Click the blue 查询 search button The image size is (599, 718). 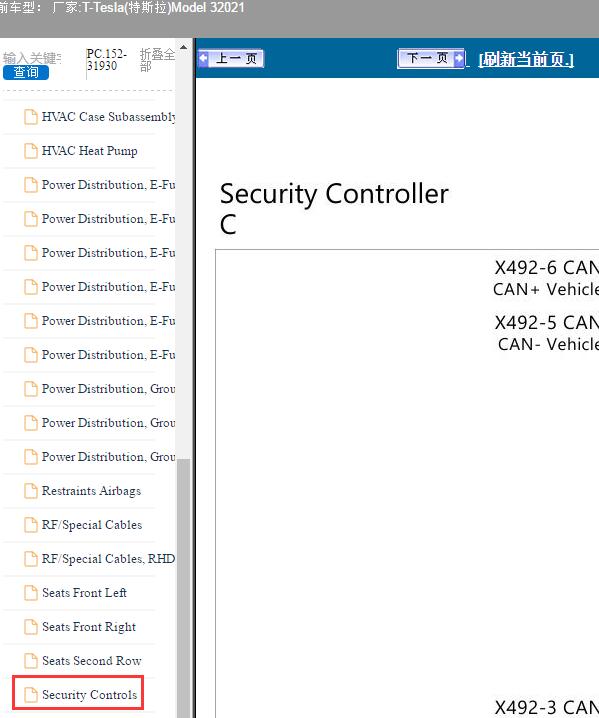coord(26,72)
